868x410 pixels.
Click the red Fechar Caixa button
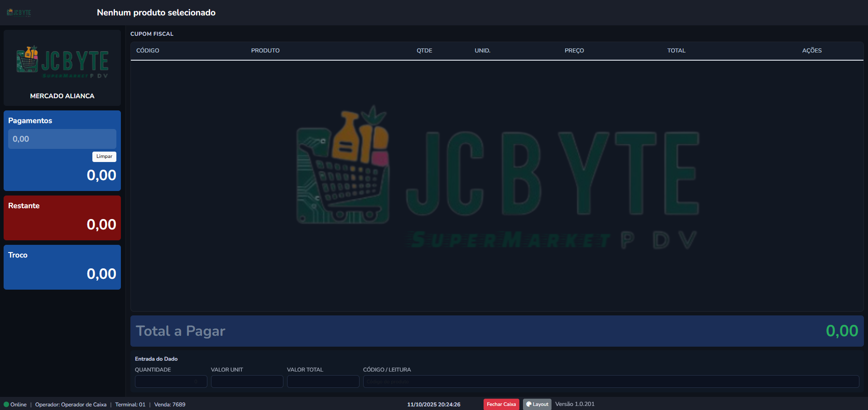[x=501, y=405]
